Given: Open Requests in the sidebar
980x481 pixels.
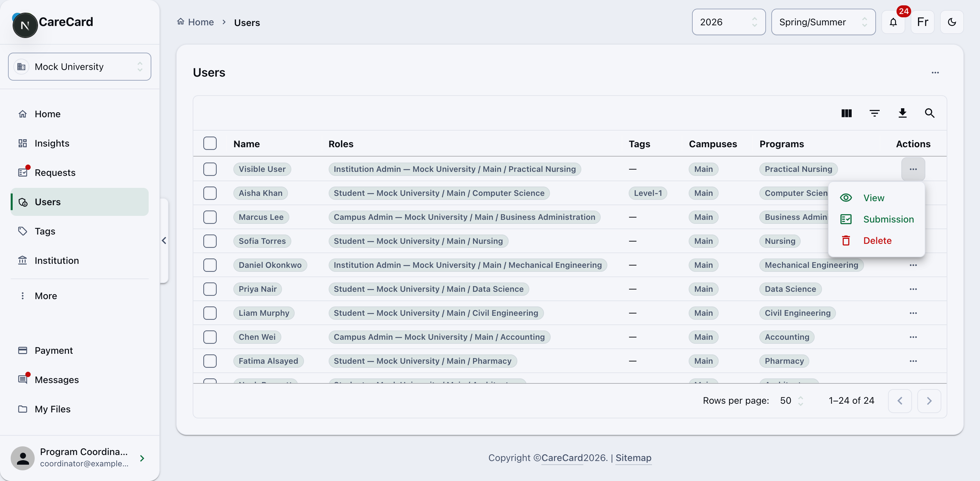Looking at the screenshot, I should pos(80,173).
